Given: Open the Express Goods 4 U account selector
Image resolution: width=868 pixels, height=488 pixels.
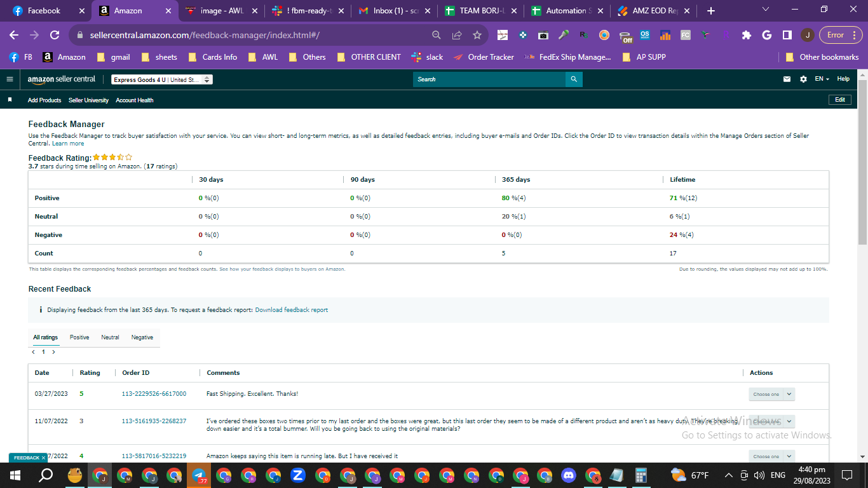Looking at the screenshot, I should pos(162,80).
